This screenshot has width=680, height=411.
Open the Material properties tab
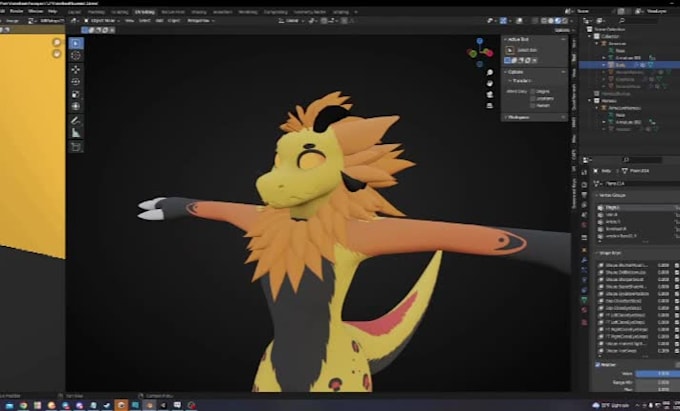(584, 310)
